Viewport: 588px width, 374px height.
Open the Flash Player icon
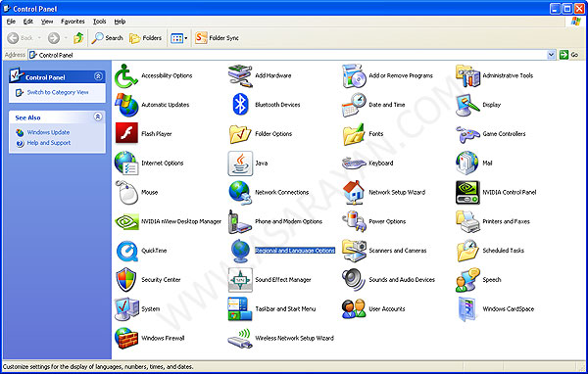(x=126, y=134)
